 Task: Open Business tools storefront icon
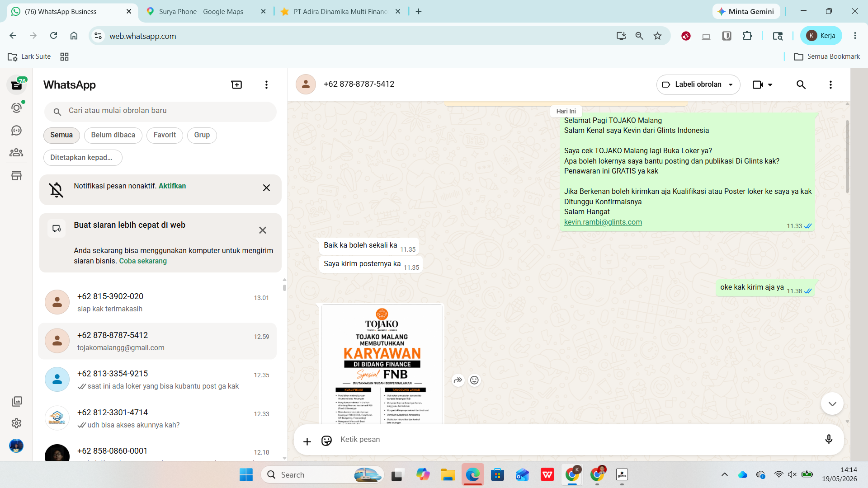(x=17, y=176)
